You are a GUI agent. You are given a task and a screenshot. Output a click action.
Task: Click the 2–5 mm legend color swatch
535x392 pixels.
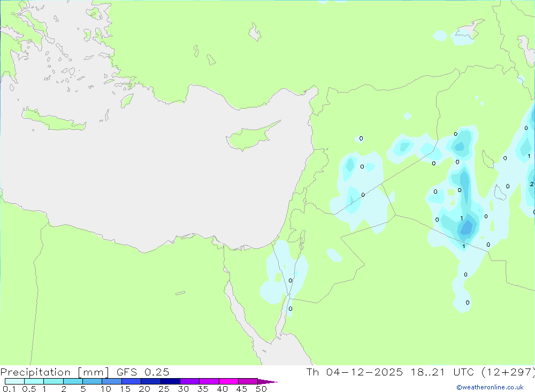coord(73,381)
